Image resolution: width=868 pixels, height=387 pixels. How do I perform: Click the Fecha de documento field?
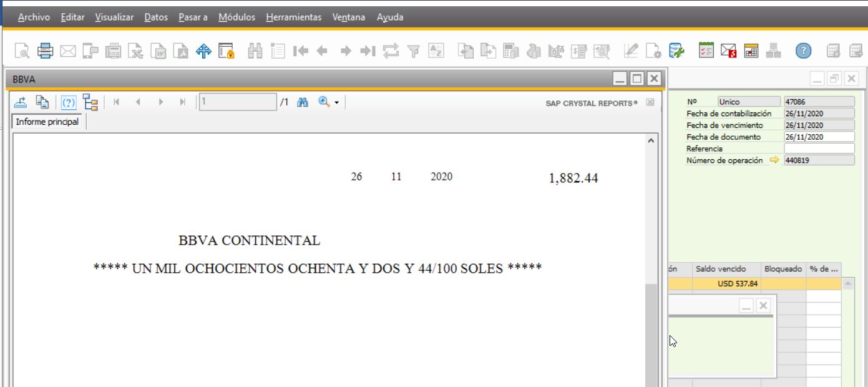pos(819,137)
